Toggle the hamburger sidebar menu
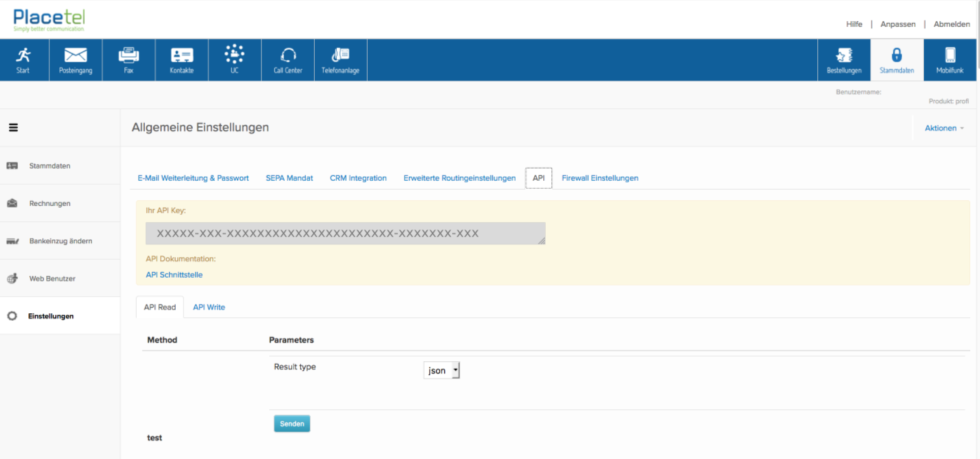Image resolution: width=980 pixels, height=459 pixels. coord(13,128)
